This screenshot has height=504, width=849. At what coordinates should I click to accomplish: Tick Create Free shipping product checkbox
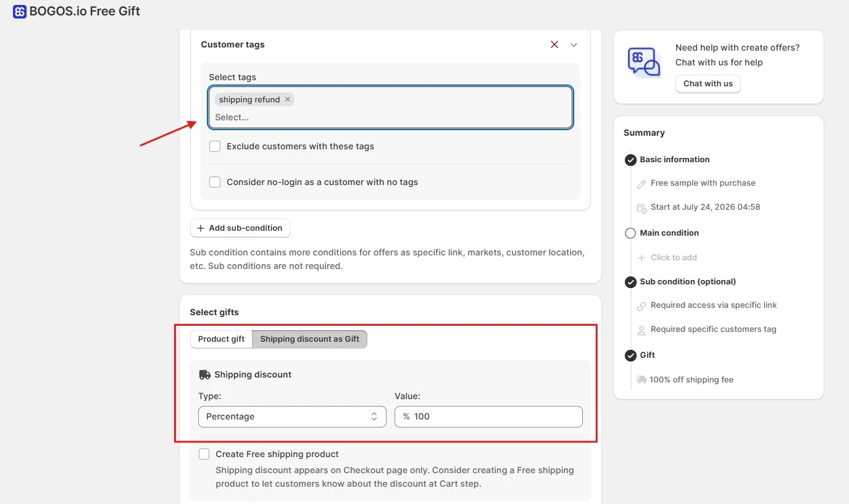[204, 454]
